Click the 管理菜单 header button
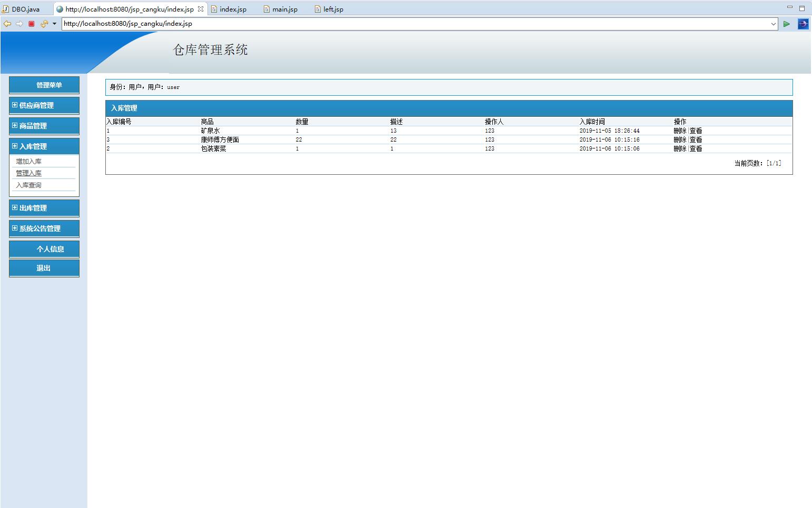Image resolution: width=812 pixels, height=508 pixels. 44,85
